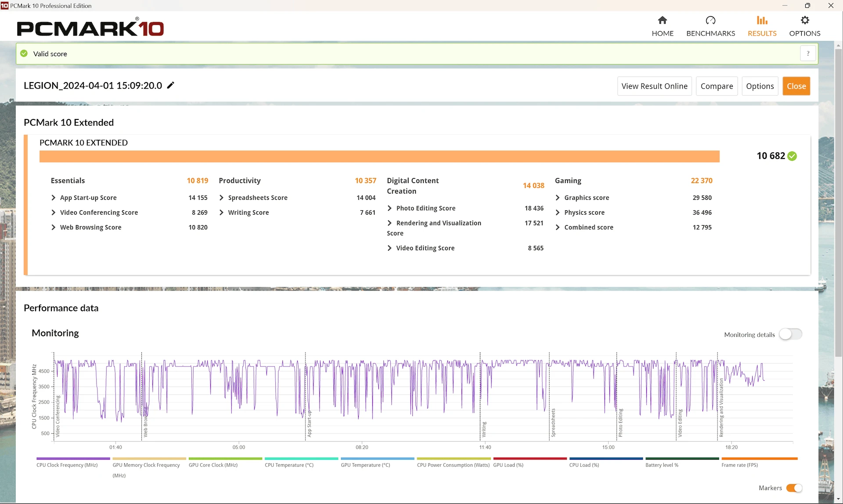Viewport: 843px width, 504px height.
Task: Click the Digital Content Creation score 14 038
Action: (533, 186)
